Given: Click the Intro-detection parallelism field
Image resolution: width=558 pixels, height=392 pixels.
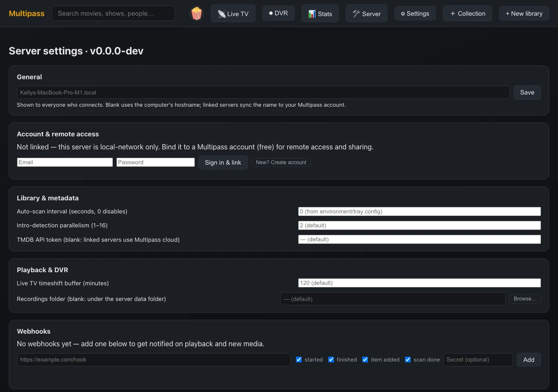Looking at the screenshot, I should pyautogui.click(x=419, y=225).
